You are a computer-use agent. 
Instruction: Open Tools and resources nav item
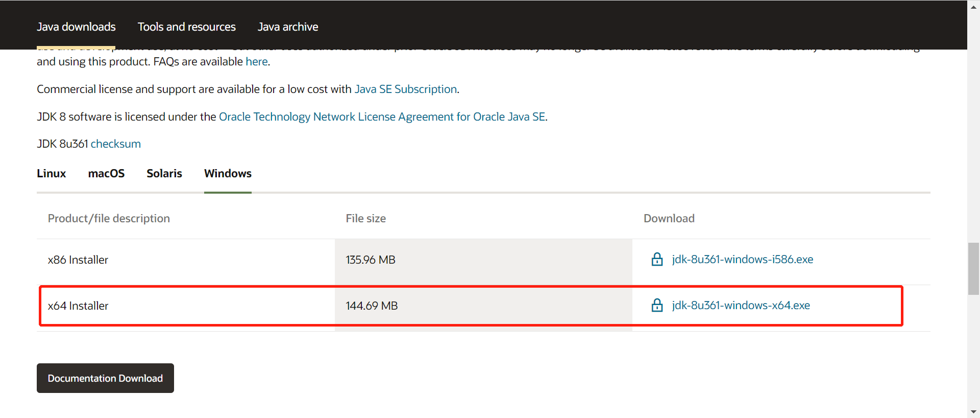pos(187,27)
